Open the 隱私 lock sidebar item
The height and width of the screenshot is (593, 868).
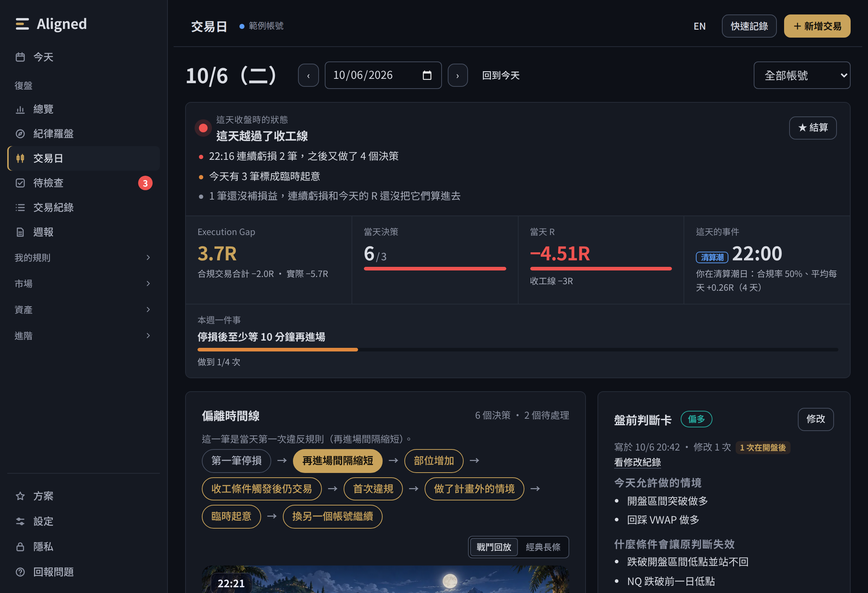point(84,547)
